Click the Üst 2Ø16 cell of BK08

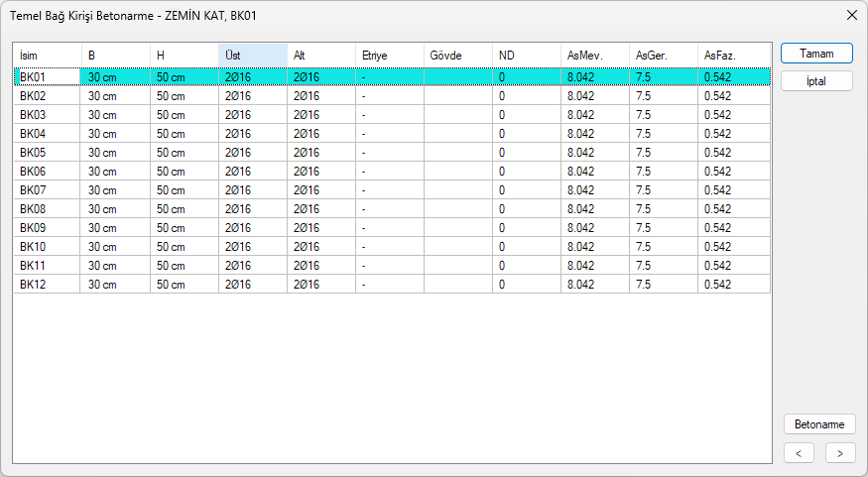253,208
